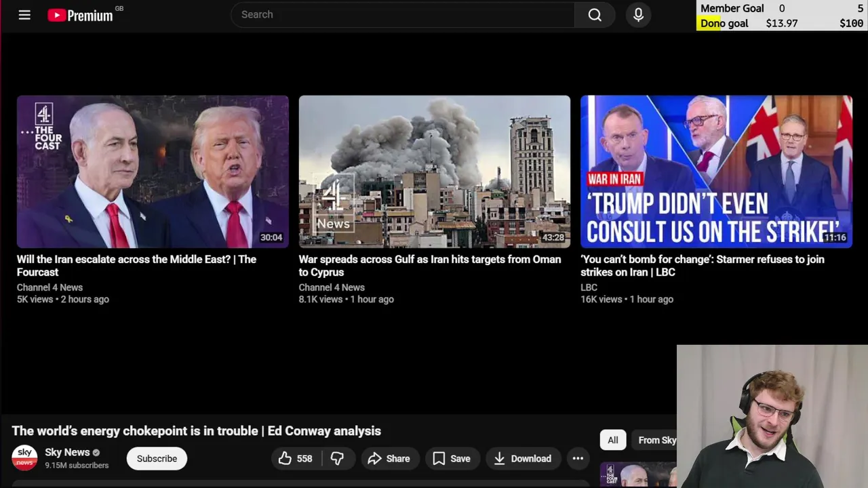This screenshot has width=868, height=488.
Task: Click the current video title text
Action: pos(197,431)
